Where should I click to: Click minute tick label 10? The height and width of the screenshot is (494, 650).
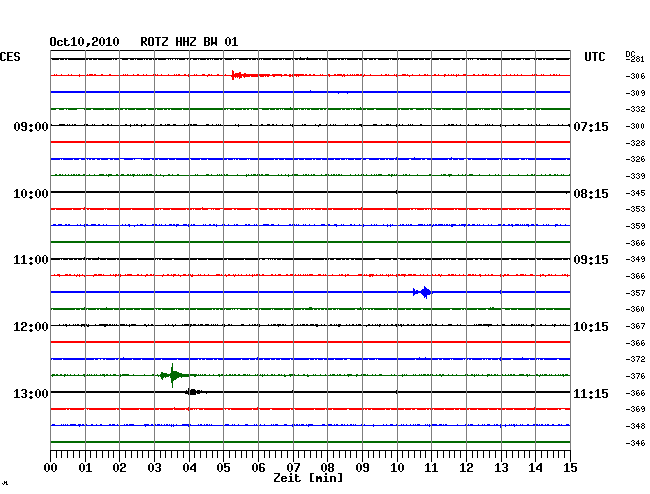(397, 468)
